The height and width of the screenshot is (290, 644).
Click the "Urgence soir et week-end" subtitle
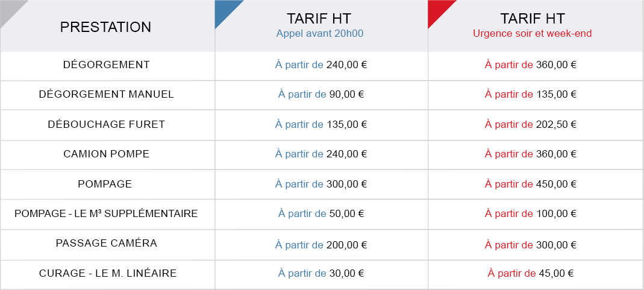(x=533, y=34)
